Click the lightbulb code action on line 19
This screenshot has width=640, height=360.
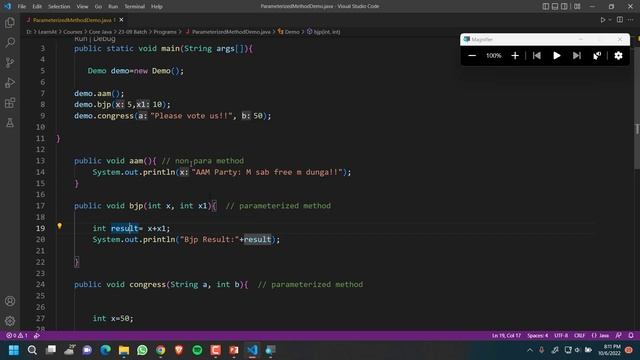click(60, 226)
